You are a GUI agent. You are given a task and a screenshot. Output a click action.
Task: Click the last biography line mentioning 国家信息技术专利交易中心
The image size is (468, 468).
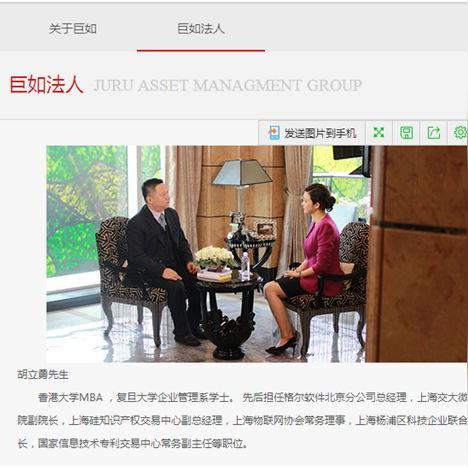click(133, 444)
